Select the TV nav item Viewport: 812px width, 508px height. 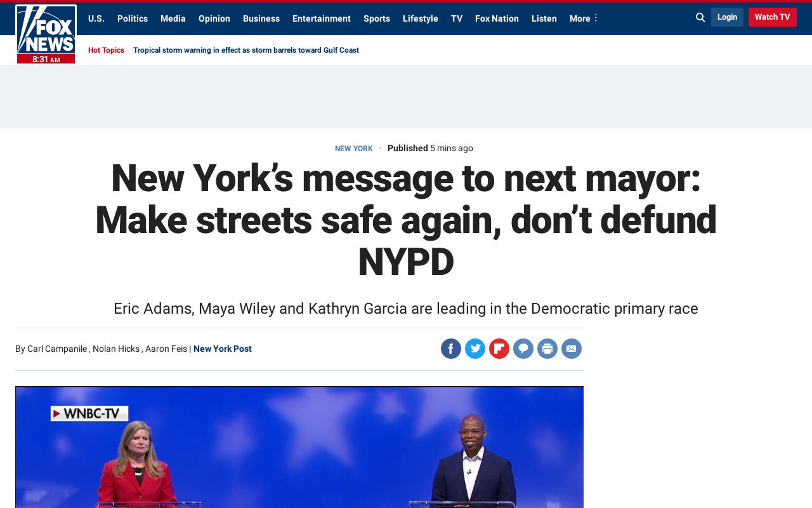point(457,18)
